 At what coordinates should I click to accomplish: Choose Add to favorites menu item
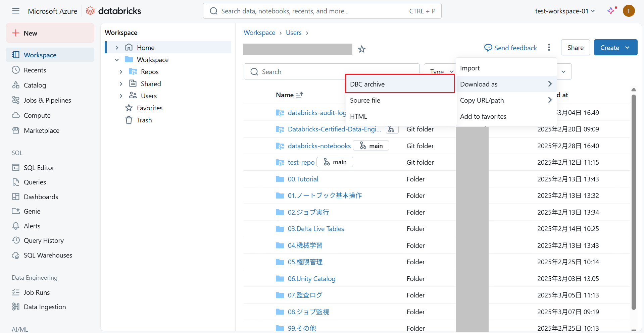click(x=506, y=116)
